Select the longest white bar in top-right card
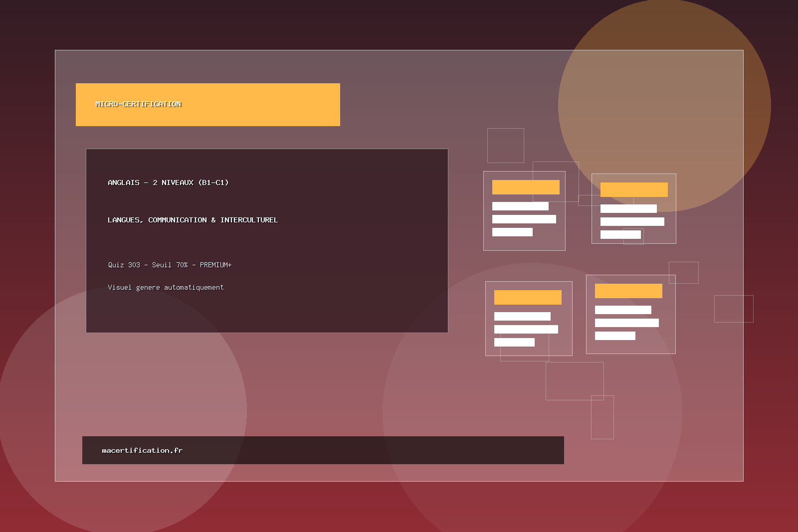Image resolution: width=798 pixels, height=532 pixels. click(x=632, y=221)
